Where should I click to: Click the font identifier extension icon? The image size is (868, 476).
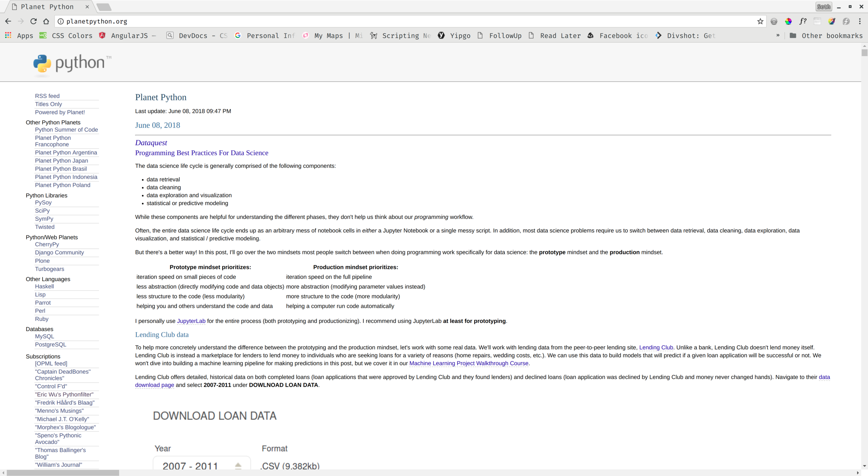click(x=803, y=21)
